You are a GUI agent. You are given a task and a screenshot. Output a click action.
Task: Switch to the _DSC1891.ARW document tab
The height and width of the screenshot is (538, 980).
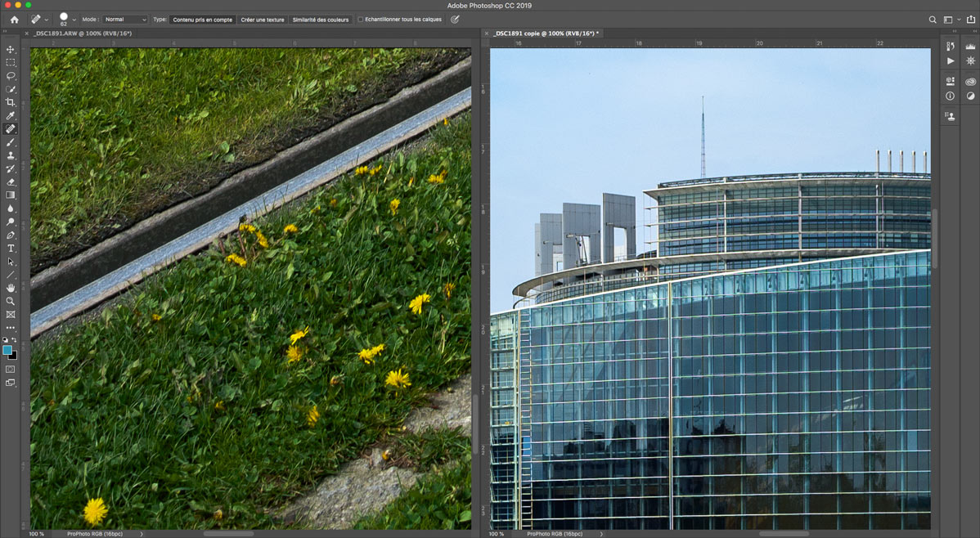point(82,34)
